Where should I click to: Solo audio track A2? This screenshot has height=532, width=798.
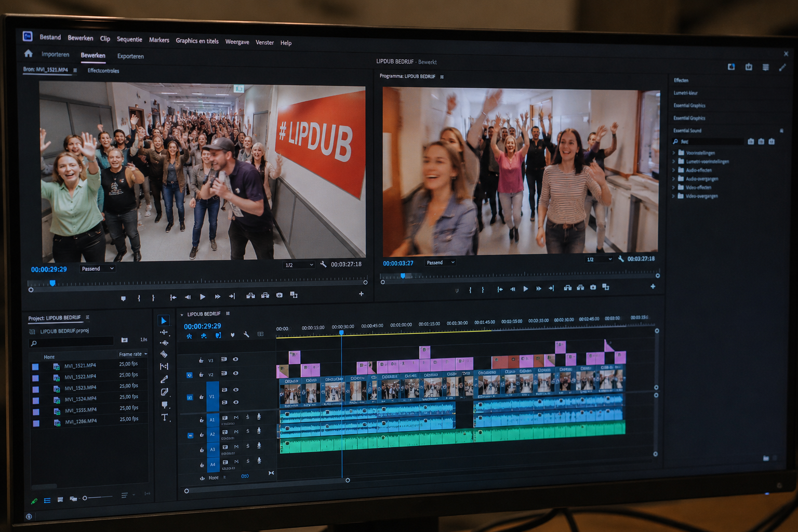tap(248, 431)
